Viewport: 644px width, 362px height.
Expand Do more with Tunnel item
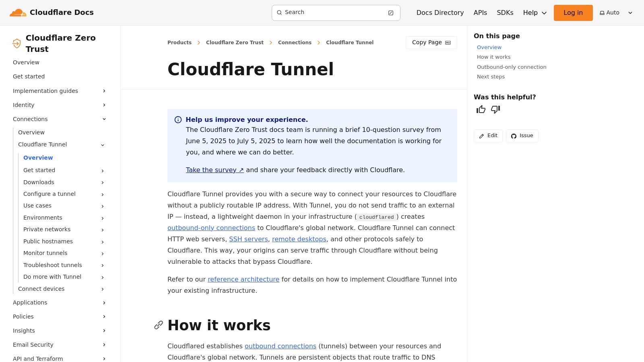(x=103, y=277)
